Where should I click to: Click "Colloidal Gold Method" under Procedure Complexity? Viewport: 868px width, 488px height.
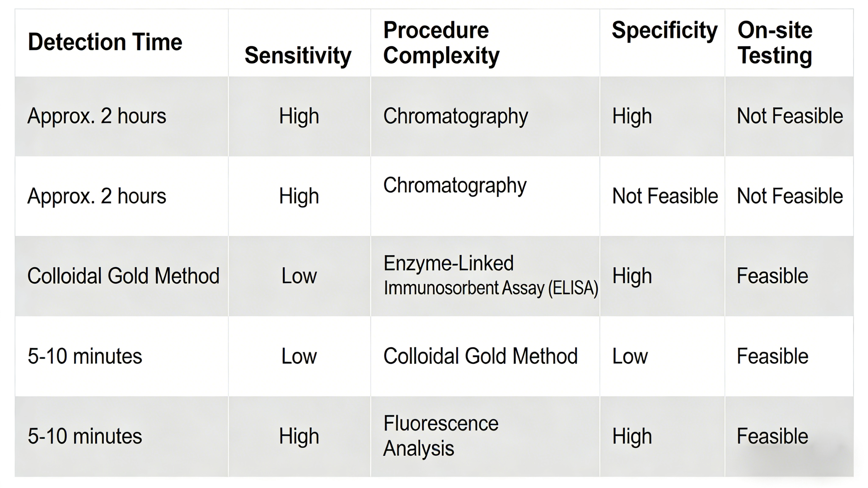tap(480, 356)
